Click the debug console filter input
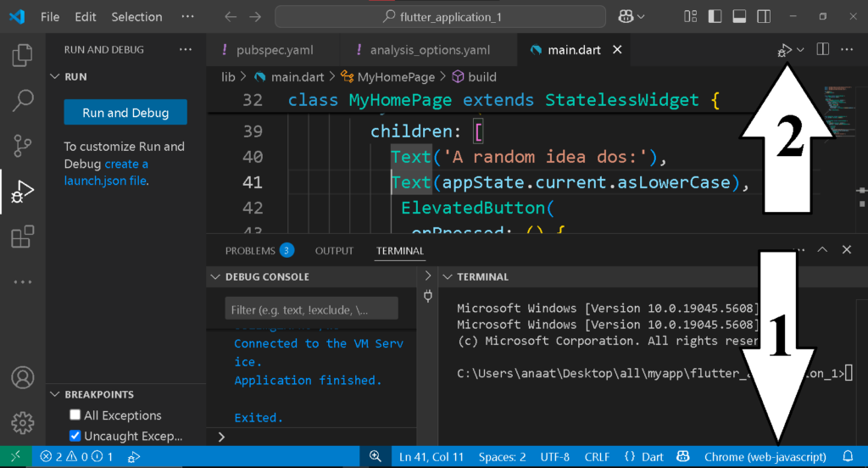This screenshot has width=868, height=468. pyautogui.click(x=311, y=309)
